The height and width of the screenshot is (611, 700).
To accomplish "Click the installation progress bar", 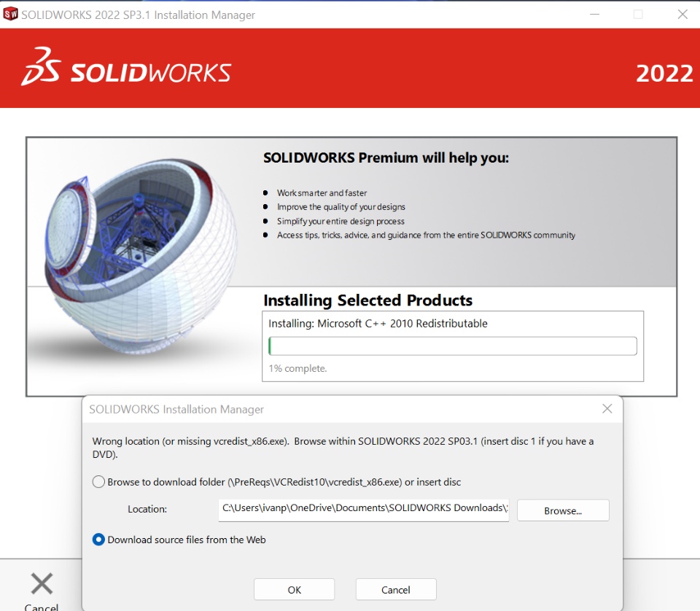I will (x=453, y=346).
